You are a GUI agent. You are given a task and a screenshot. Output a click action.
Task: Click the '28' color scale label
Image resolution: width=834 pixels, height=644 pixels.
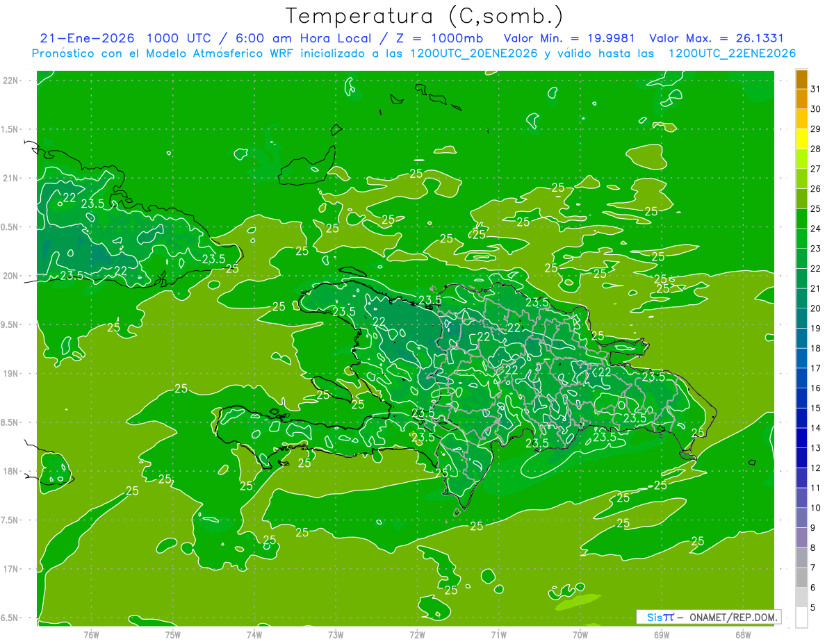pos(815,149)
